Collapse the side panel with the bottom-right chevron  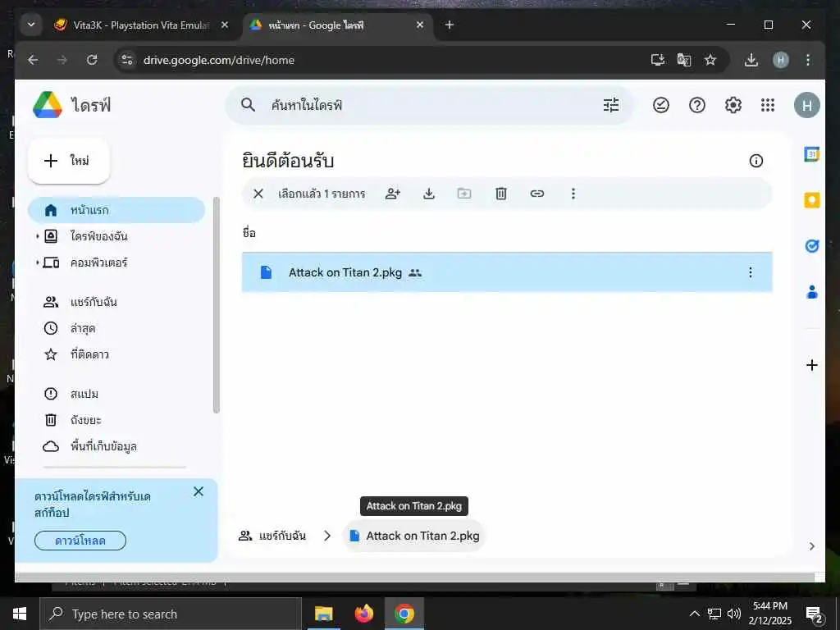coord(811,546)
